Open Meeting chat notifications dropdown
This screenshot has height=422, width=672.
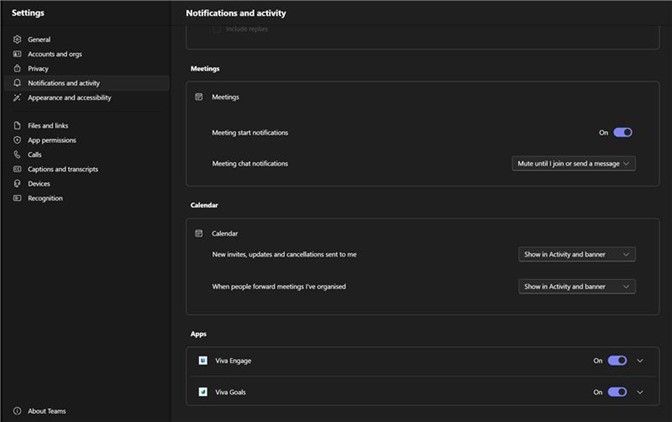[575, 163]
